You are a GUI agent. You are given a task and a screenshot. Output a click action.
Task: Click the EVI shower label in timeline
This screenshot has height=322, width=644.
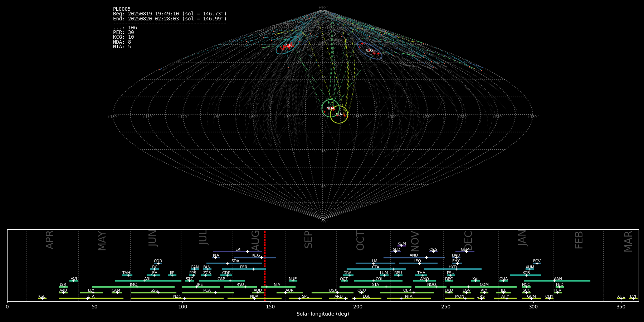[x=633, y=297]
